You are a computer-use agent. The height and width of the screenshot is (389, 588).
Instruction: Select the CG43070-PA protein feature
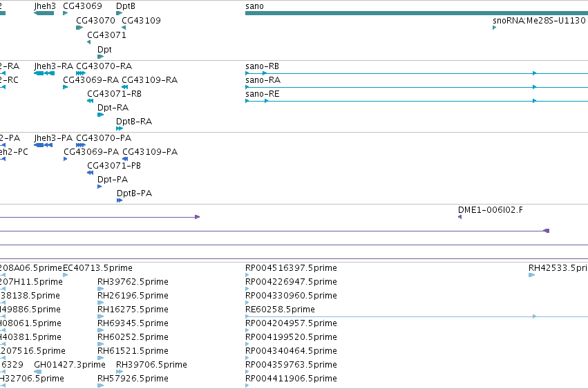(81, 145)
